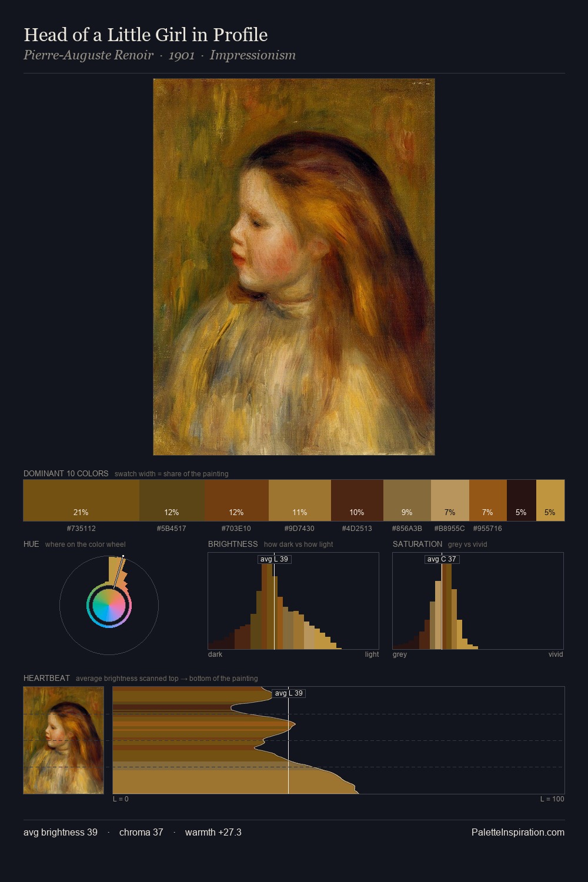Select the first 12% swatch #5B4517
Viewport: 588px width, 882px height.
tap(172, 500)
